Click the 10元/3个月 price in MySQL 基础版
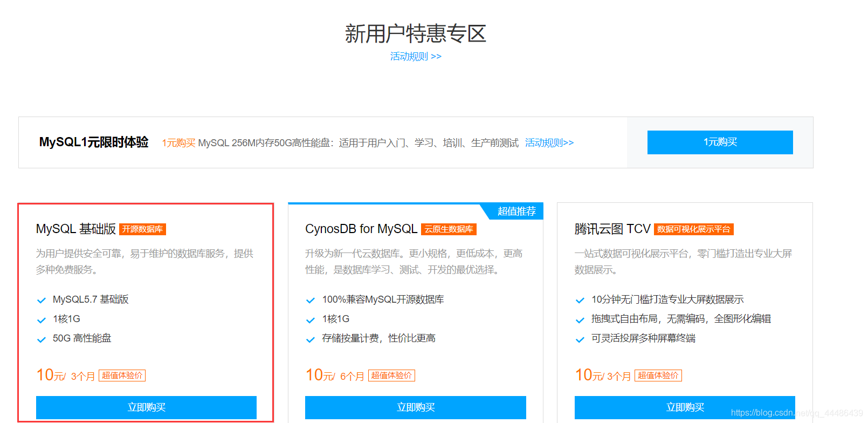Viewport: 868px width, 423px height. pyautogui.click(x=66, y=375)
